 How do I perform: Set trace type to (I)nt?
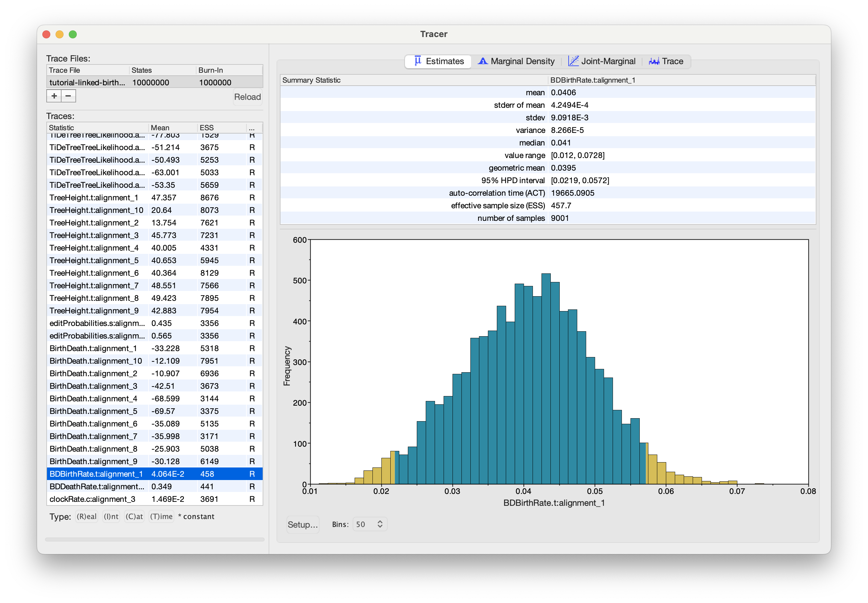111,516
